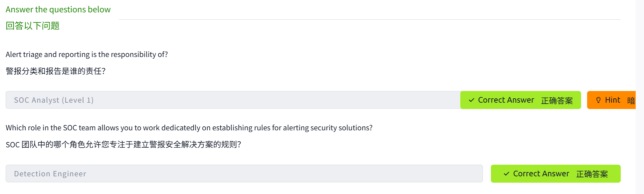644x194 pixels.
Task: Click the Chinese question starting with SOC 团队中
Action: tap(123, 144)
